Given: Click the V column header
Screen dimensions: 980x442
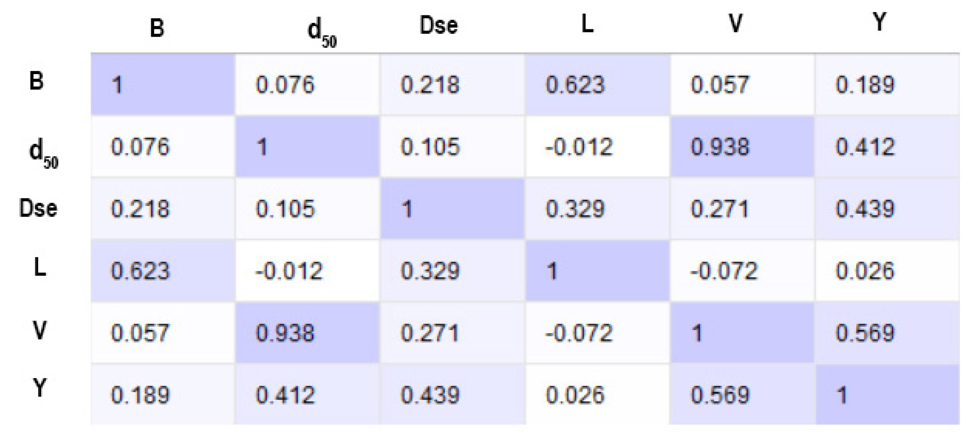Looking at the screenshot, I should pyautogui.click(x=735, y=24).
